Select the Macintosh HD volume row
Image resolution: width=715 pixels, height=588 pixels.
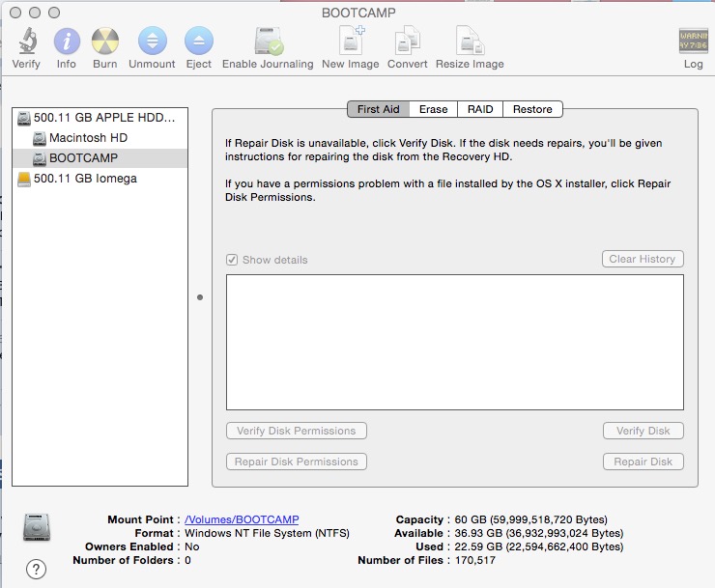pos(100,138)
